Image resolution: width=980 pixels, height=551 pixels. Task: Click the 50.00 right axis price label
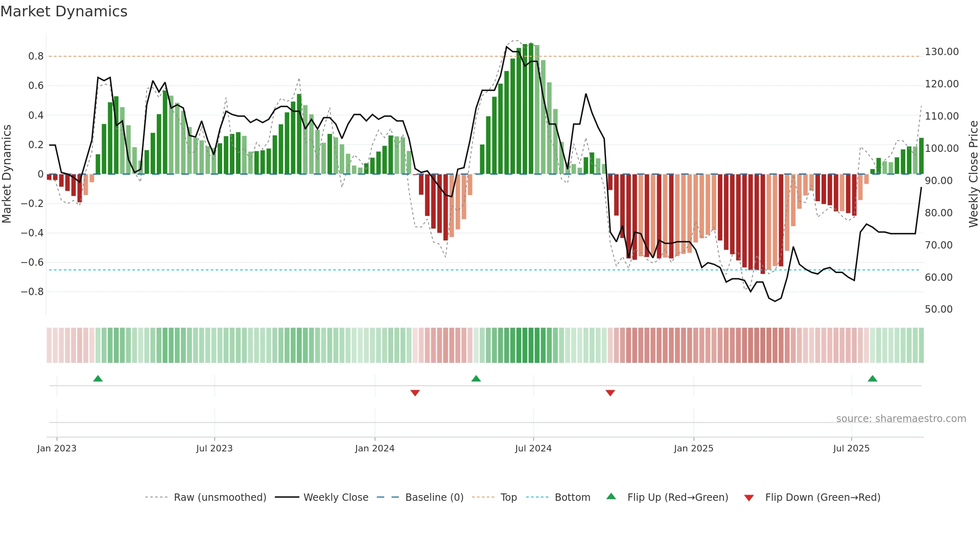tap(939, 309)
